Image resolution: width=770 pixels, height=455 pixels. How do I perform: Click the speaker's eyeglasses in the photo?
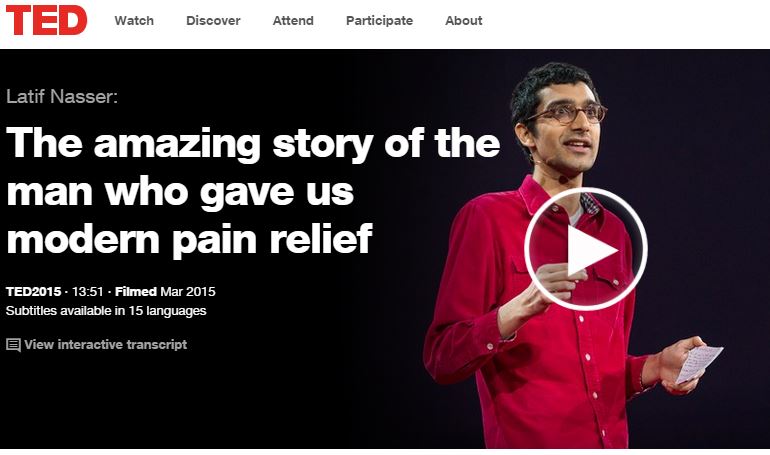(567, 114)
